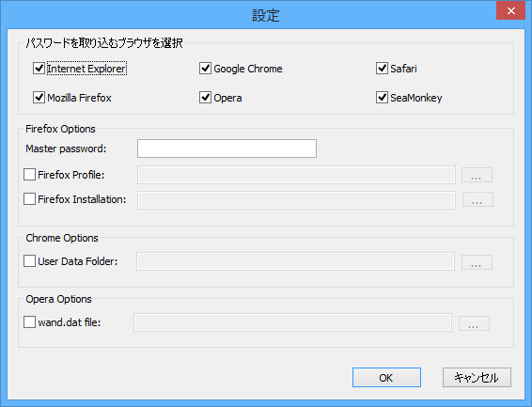Toggle the Google Chrome checkbox
The height and width of the screenshot is (407, 532).
(x=205, y=69)
